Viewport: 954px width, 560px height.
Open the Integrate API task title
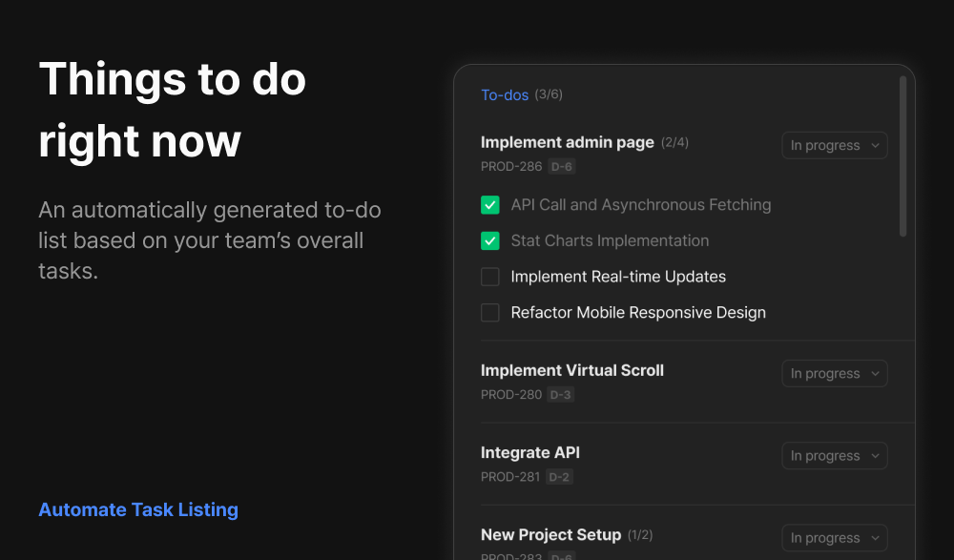pos(529,453)
